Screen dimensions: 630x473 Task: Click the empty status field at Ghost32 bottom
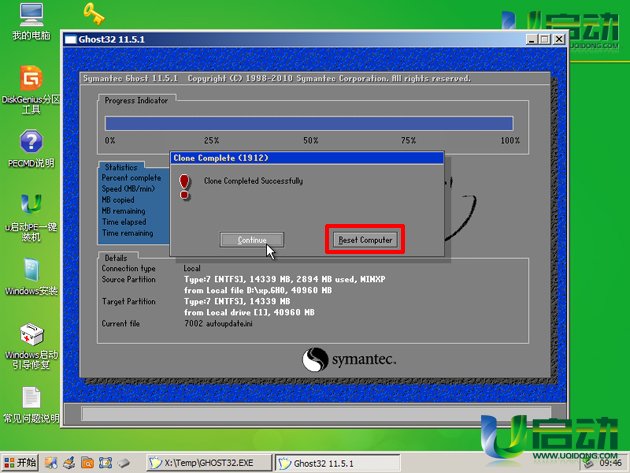[x=316, y=414]
